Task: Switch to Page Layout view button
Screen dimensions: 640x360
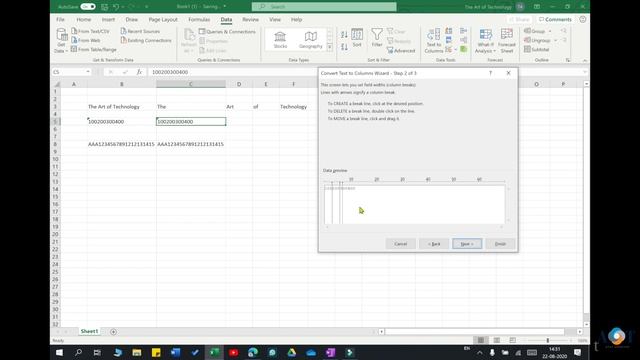Action: pos(497,340)
